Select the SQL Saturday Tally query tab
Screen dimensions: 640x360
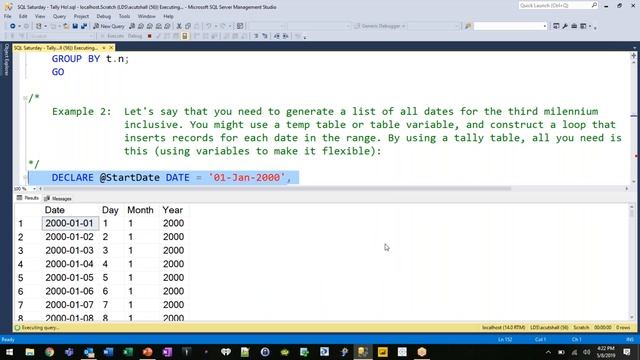57,48
